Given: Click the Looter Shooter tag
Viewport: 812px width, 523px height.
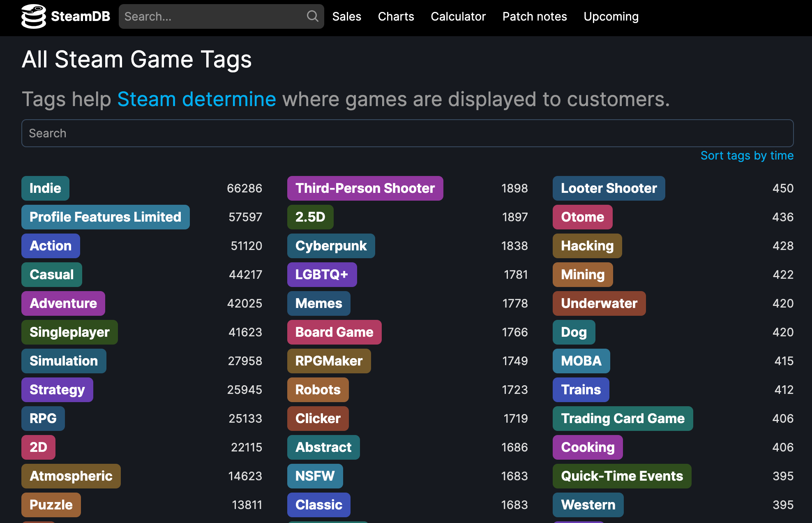Looking at the screenshot, I should pyautogui.click(x=609, y=188).
